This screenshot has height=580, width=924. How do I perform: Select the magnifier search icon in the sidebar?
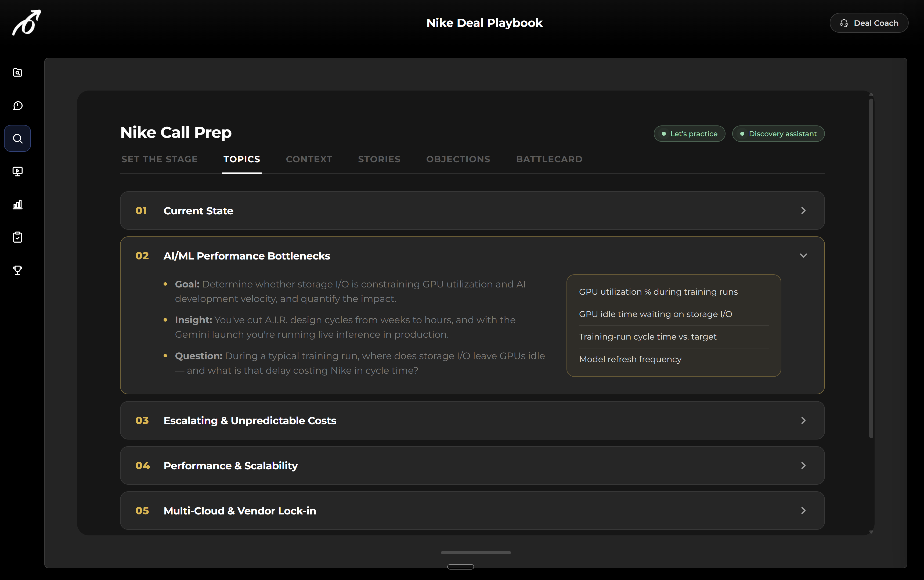[18, 138]
